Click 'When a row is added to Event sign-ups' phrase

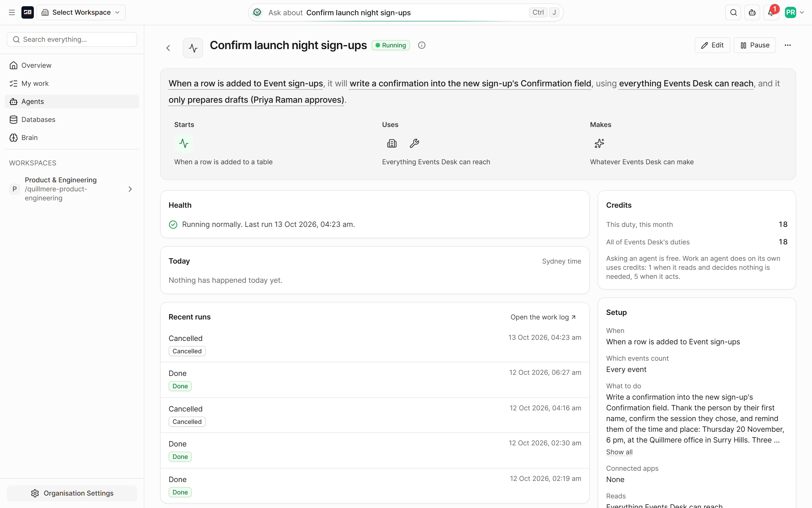(x=246, y=83)
